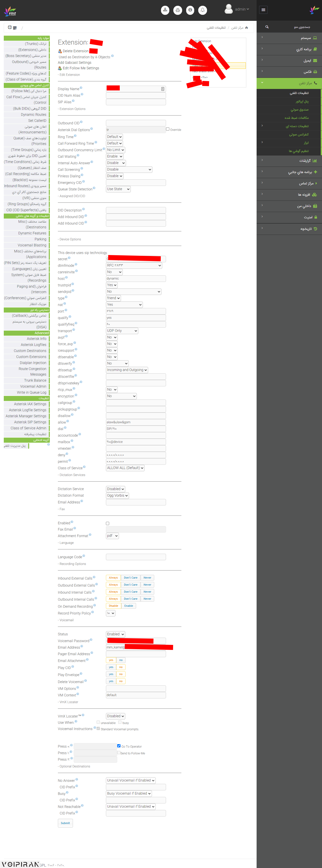Open the transport UDP Only dropdown
The width and height of the screenshot is (322, 868).
coord(122,331)
